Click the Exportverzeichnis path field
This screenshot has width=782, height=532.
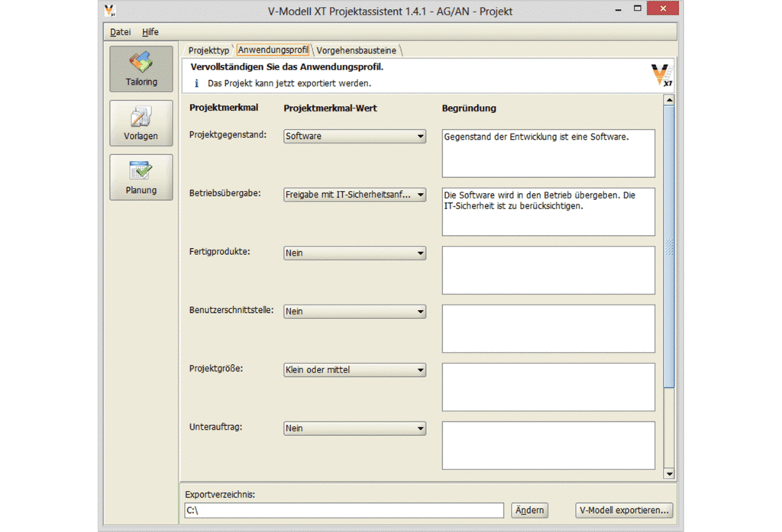click(x=344, y=510)
